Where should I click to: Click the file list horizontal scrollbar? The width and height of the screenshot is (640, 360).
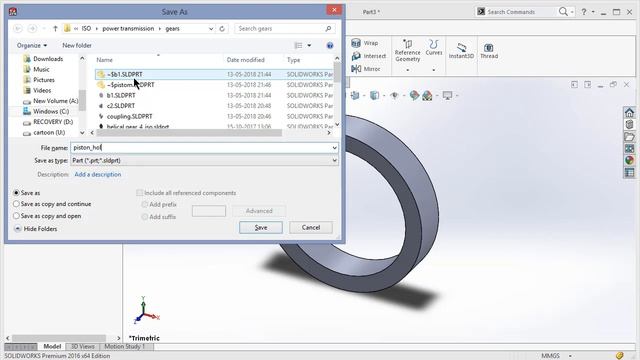189,133
